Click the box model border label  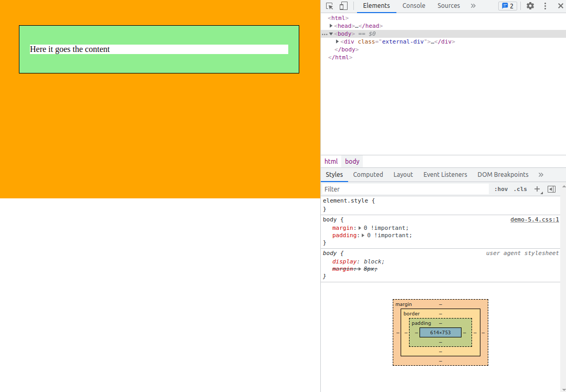coord(412,314)
